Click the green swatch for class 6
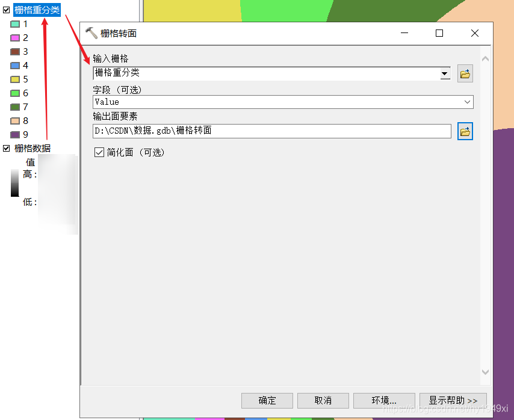The image size is (514, 420). click(14, 93)
